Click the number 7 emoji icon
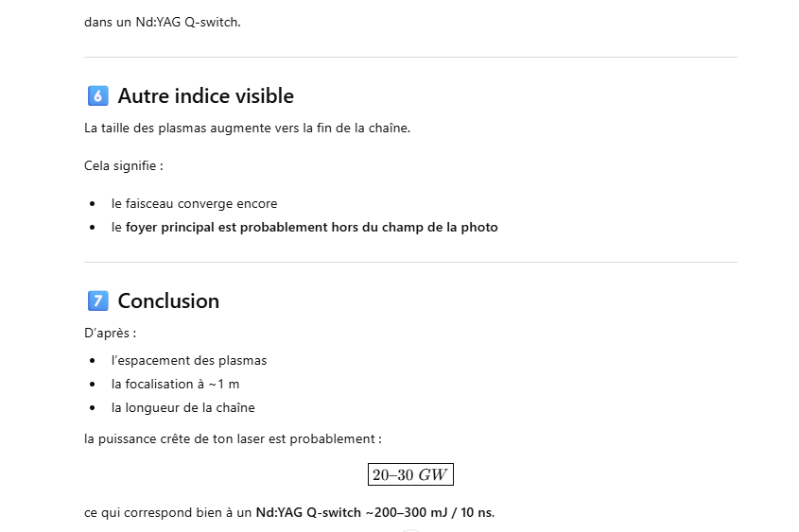Image resolution: width=799 pixels, height=532 pixels. coord(96,300)
